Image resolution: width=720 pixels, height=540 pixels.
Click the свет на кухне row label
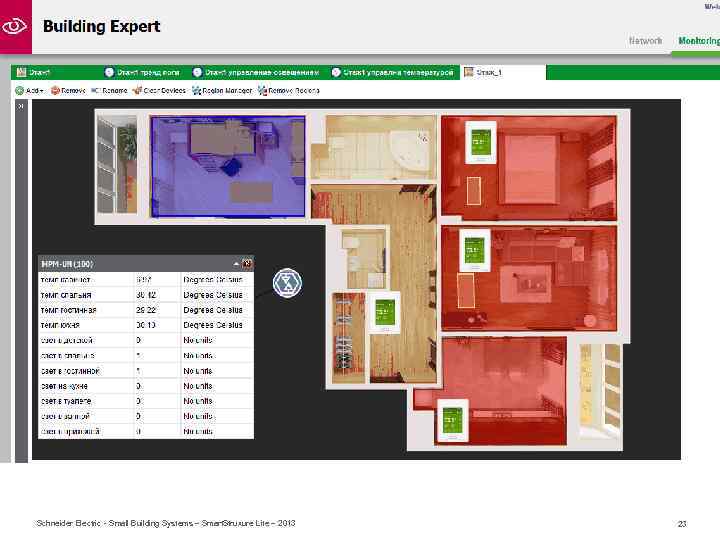[x=64, y=386]
